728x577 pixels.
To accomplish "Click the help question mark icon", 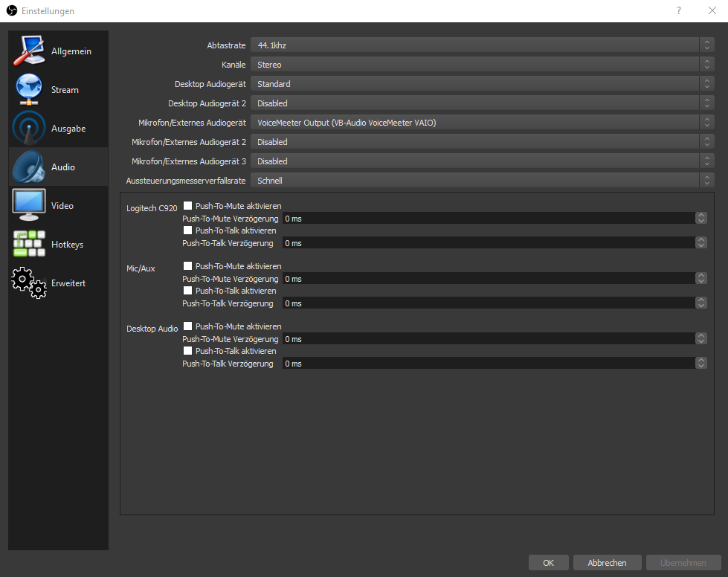I will pos(679,10).
